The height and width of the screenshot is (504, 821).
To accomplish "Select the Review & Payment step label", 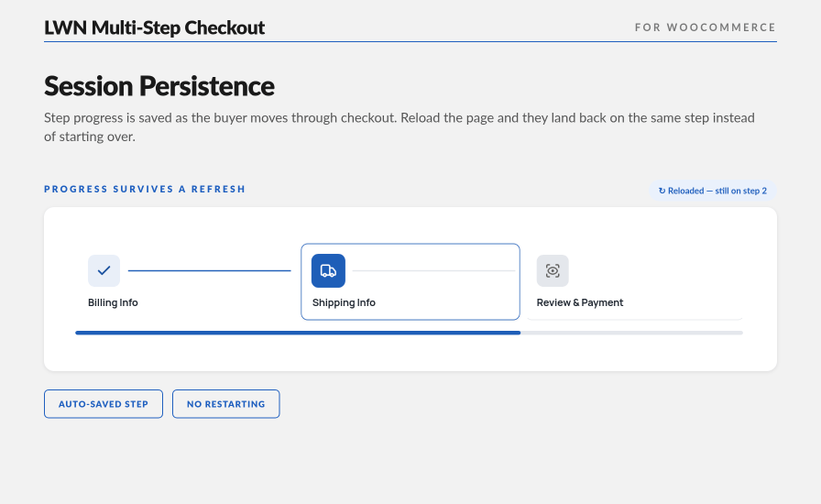I will 580,302.
